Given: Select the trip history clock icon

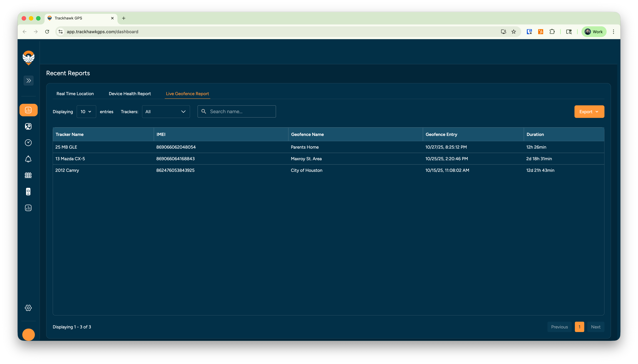Looking at the screenshot, I should coord(28,142).
